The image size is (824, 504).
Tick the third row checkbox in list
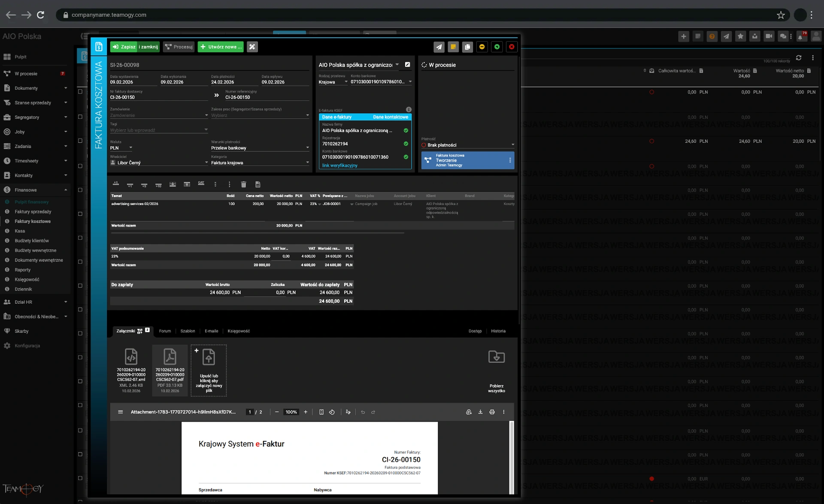[80, 141]
